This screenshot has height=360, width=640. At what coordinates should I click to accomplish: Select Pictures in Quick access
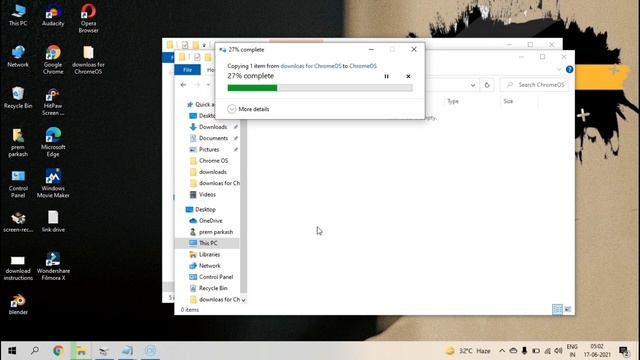pos(209,149)
